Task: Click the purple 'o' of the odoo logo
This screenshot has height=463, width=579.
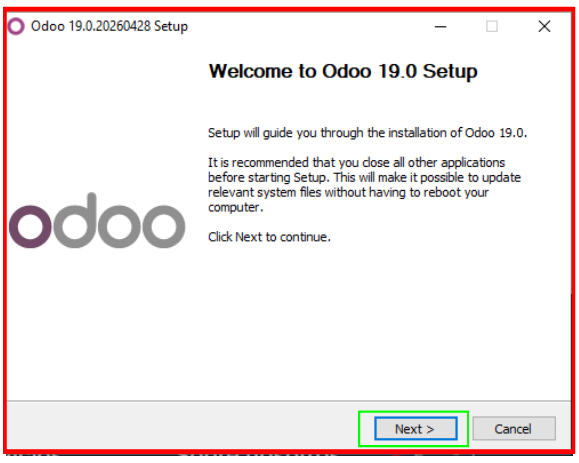Action: coord(31,226)
